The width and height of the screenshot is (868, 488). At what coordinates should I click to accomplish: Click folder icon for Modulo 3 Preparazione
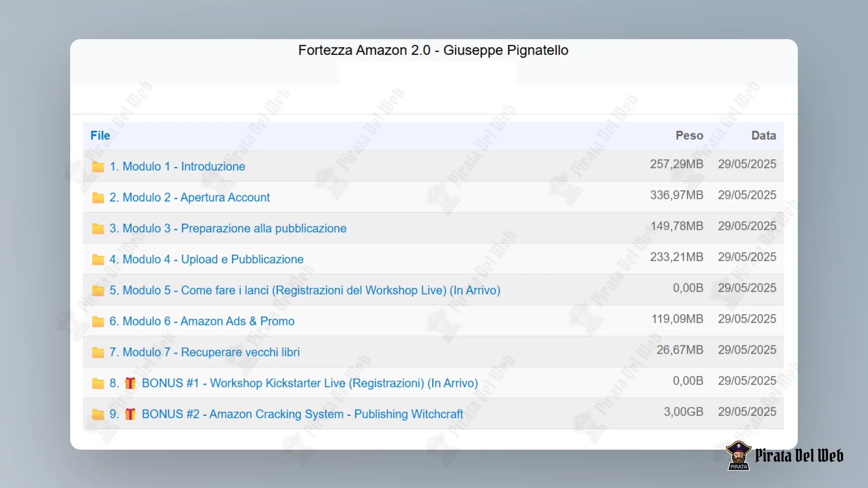[x=98, y=228]
